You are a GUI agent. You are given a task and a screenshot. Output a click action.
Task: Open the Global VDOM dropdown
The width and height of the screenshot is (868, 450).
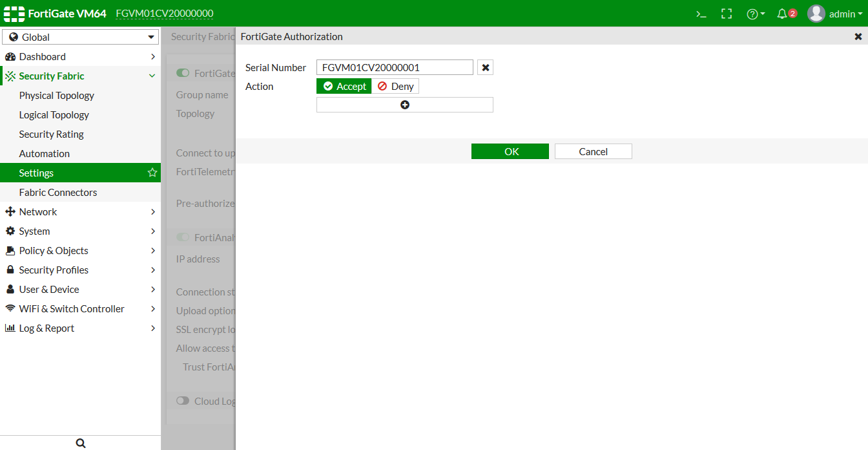pos(81,37)
